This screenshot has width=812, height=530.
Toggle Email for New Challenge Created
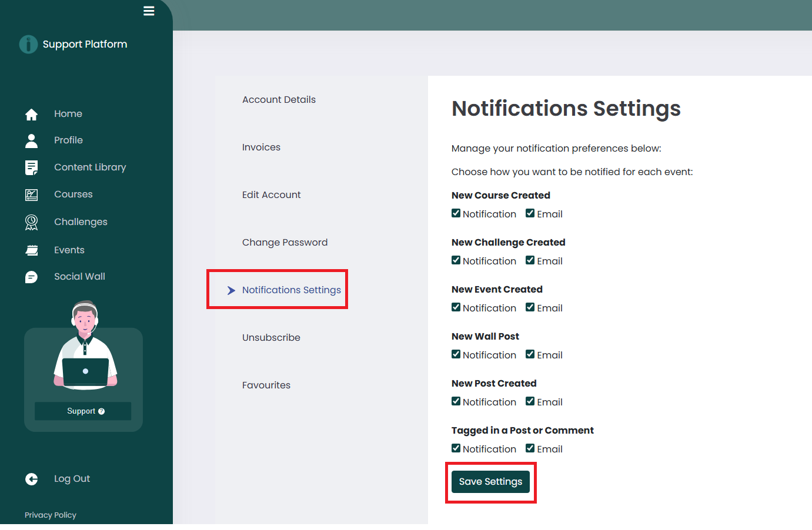530,260
